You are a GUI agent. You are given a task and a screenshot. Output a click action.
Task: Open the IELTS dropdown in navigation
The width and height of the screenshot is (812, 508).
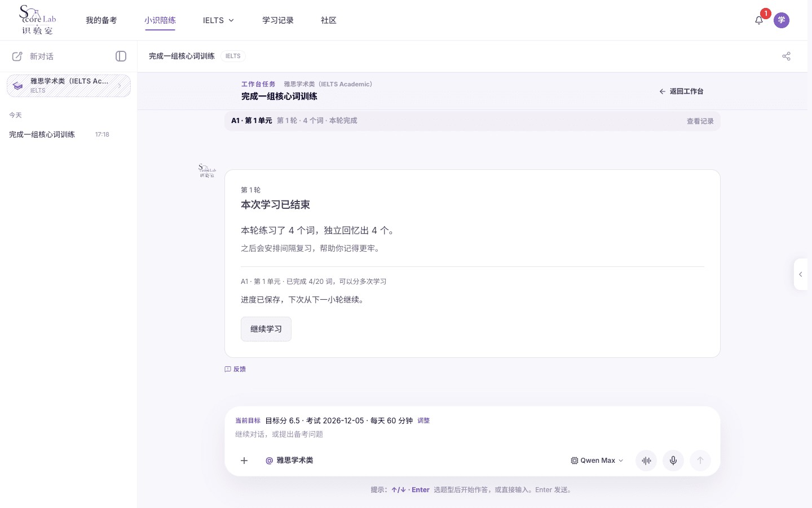(x=218, y=20)
